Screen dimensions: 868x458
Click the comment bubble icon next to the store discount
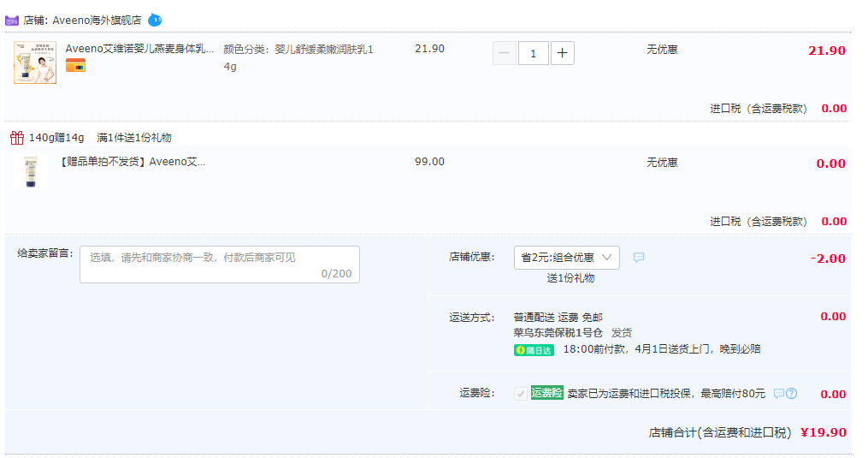pyautogui.click(x=639, y=258)
